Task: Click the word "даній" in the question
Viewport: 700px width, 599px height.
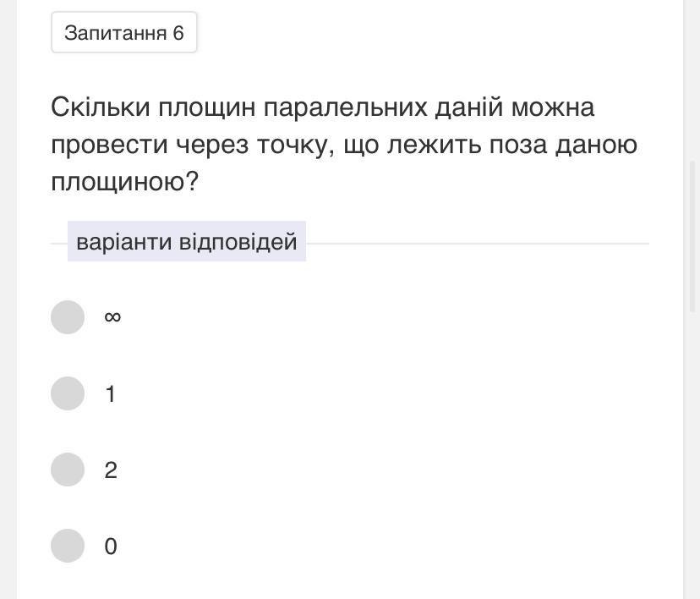Action: (468, 107)
